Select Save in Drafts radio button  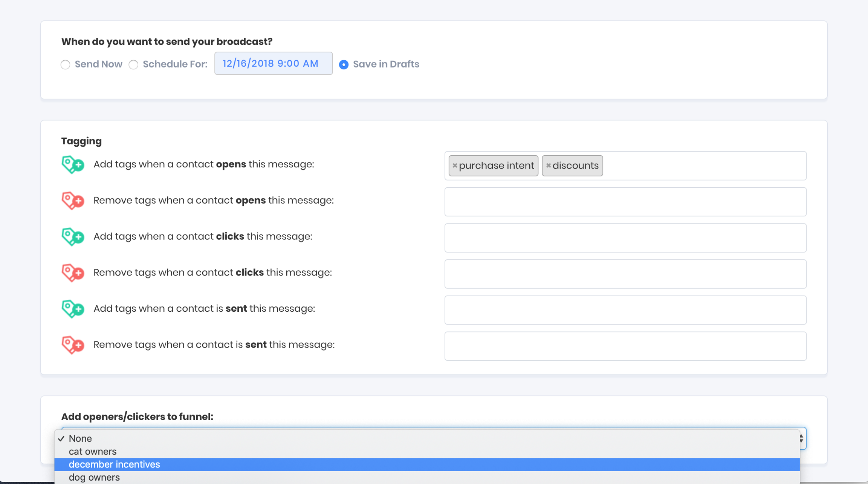(x=344, y=64)
